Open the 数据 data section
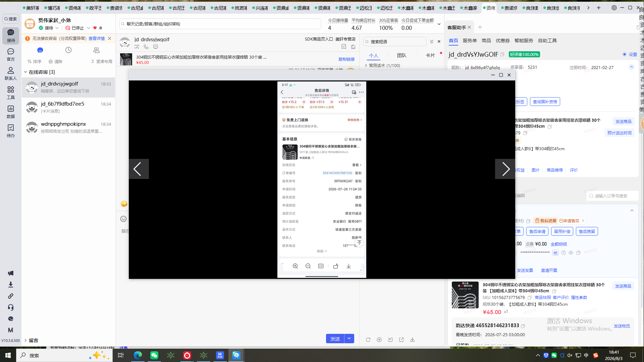Viewport: 644px width, 362px height. 11,112
